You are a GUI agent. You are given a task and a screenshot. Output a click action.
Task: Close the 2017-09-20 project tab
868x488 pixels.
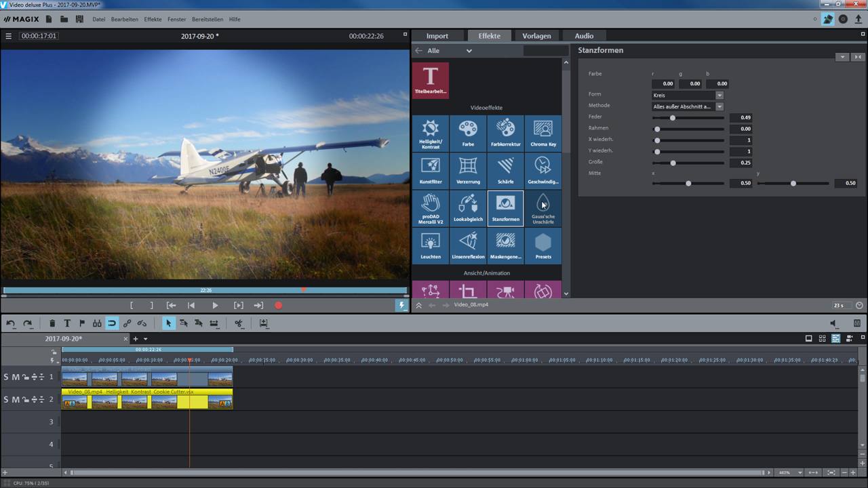coord(125,339)
